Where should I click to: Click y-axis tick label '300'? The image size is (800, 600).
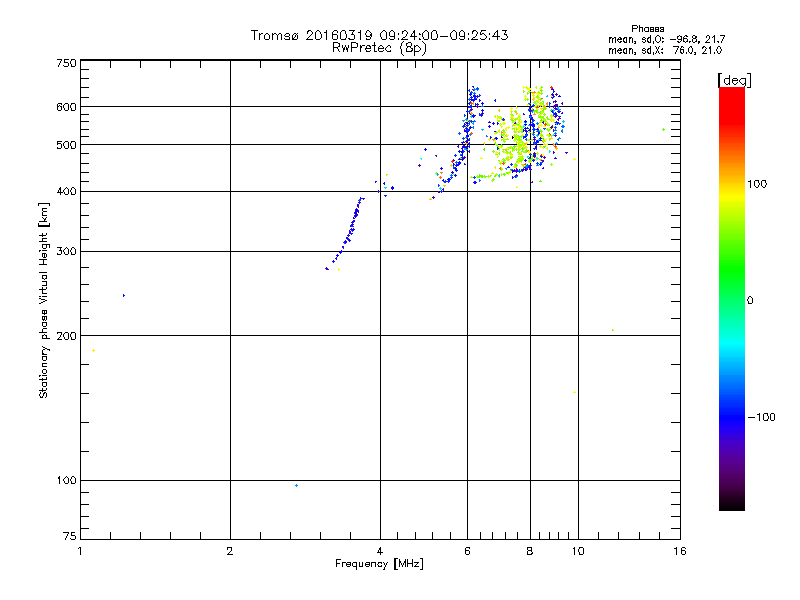point(67,252)
